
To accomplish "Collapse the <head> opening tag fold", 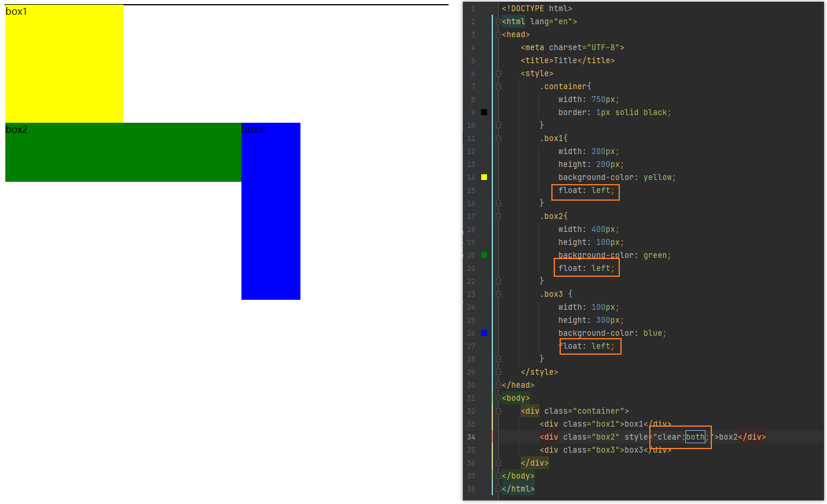I will [498, 35].
